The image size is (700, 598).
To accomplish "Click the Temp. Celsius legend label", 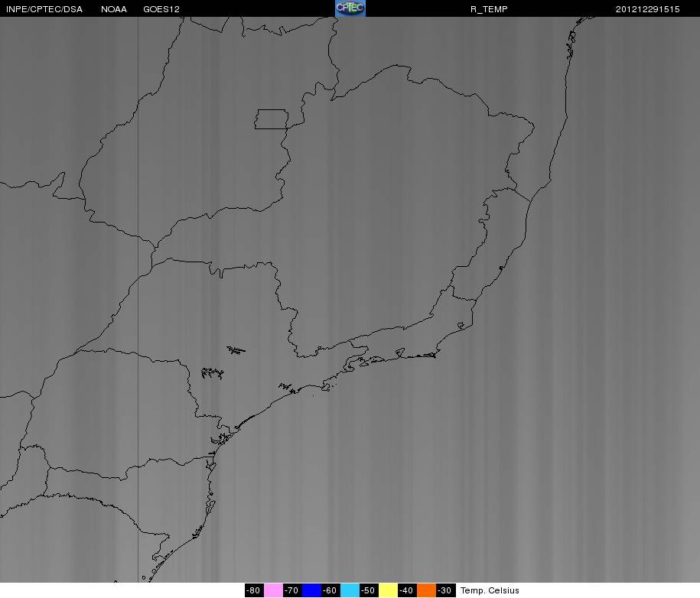I will 490,590.
